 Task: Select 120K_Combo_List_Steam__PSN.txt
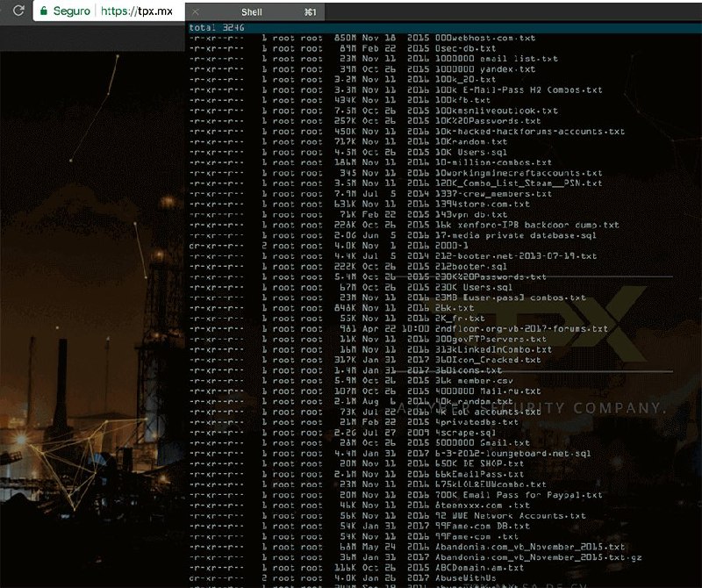pos(519,183)
